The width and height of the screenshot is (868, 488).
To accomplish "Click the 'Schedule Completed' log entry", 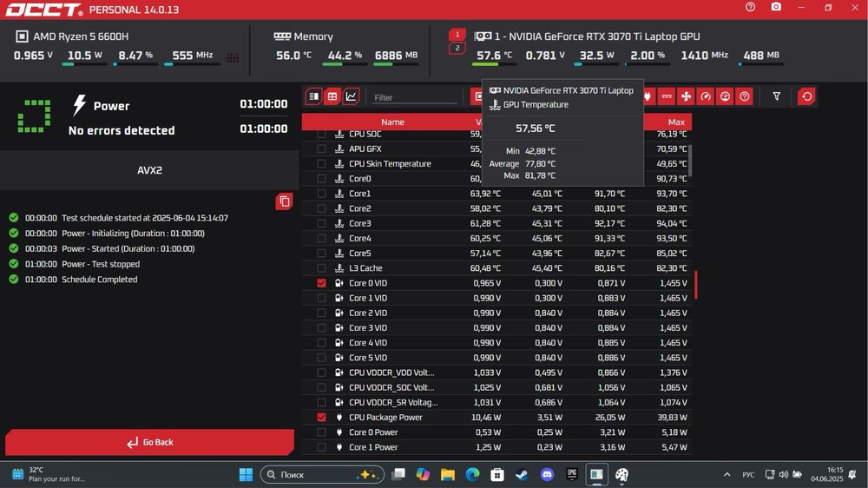I will click(x=99, y=280).
